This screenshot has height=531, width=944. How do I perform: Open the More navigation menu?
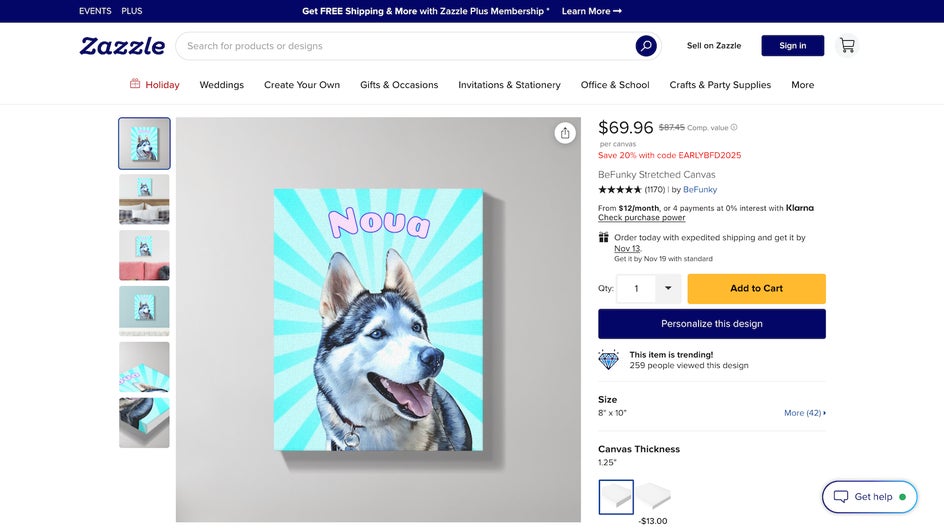(802, 85)
